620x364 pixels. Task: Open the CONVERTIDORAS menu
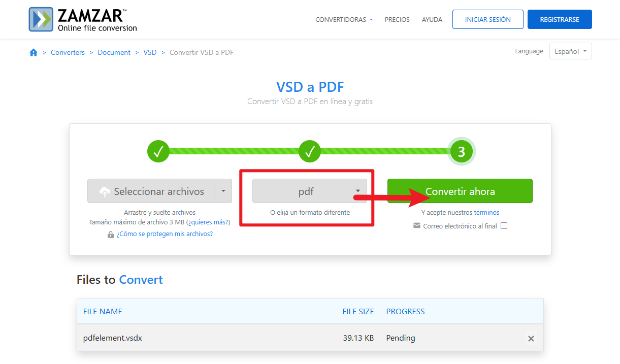coord(344,20)
